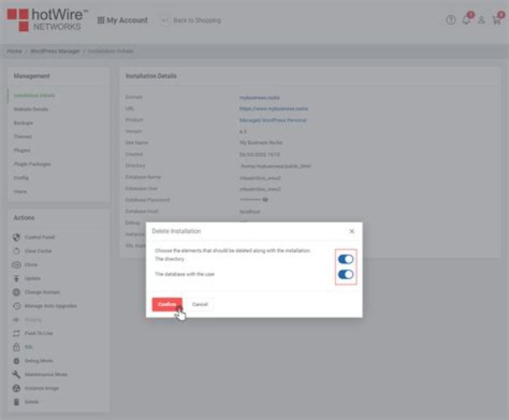This screenshot has height=420, width=509.
Task: Select Website Details in Management menu
Action: (x=31, y=109)
